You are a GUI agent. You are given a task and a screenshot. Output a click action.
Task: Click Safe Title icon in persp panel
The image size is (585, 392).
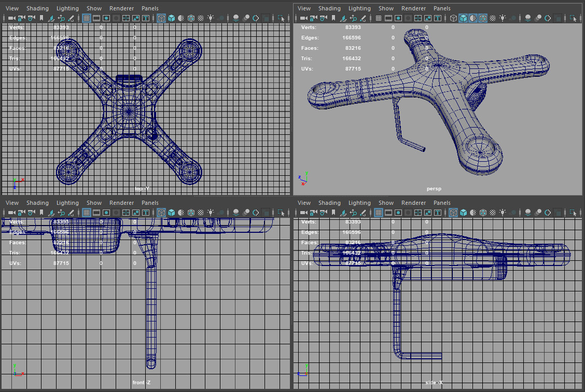tap(438, 18)
